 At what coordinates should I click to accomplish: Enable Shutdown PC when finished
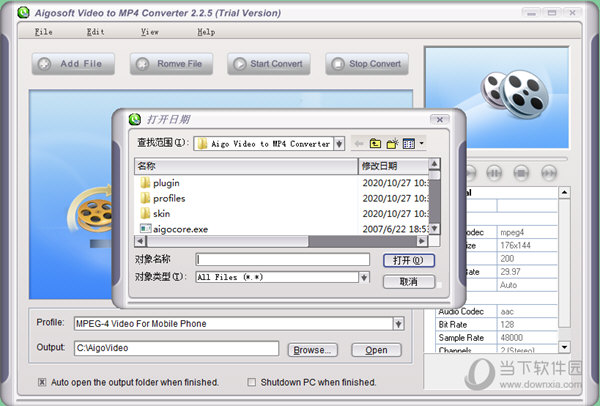[251, 382]
